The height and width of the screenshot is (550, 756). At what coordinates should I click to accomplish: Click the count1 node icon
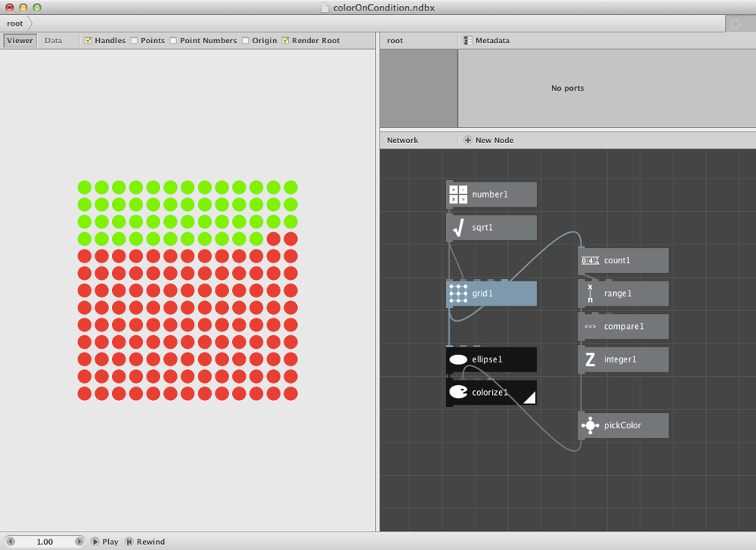point(590,260)
